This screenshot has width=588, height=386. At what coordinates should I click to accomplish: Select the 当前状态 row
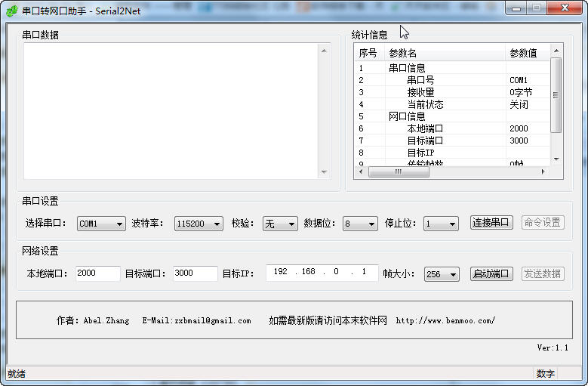[452, 104]
